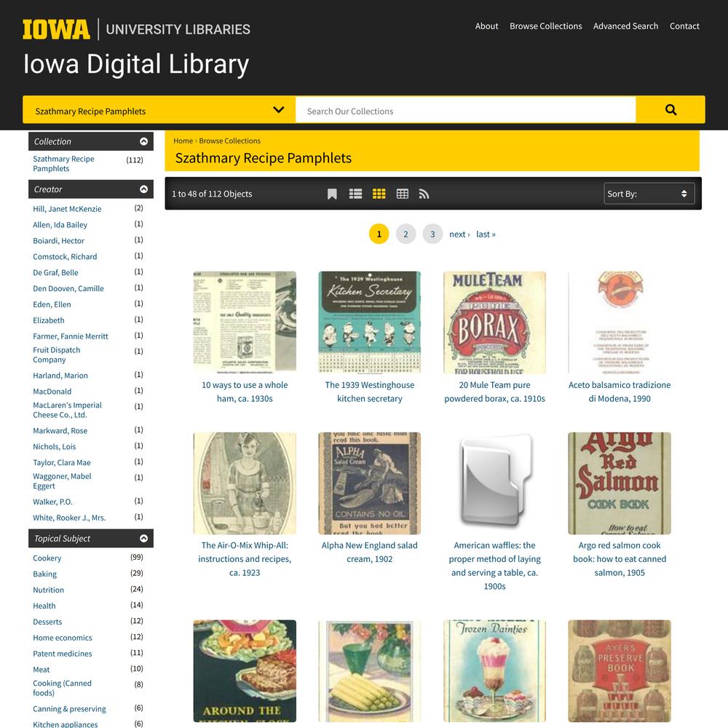The image size is (728, 728).
Task: Go to results page 2
Action: [405, 234]
